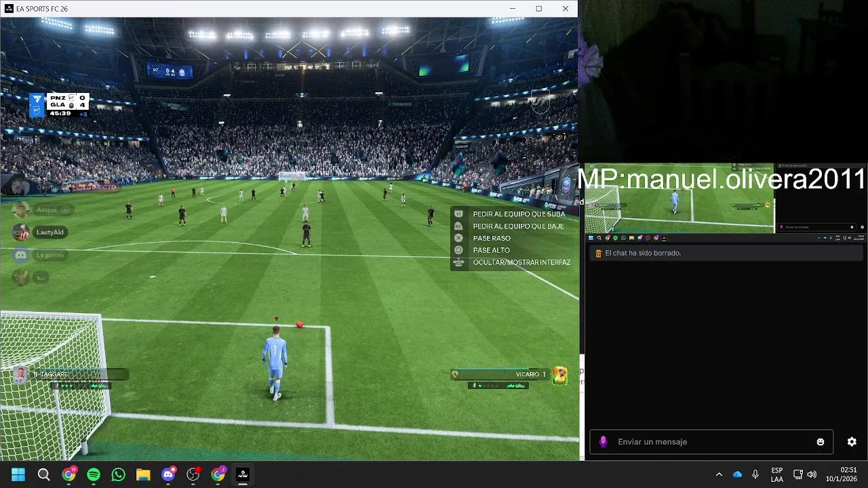
Task: Open chat settings gear icon
Action: [x=852, y=442]
